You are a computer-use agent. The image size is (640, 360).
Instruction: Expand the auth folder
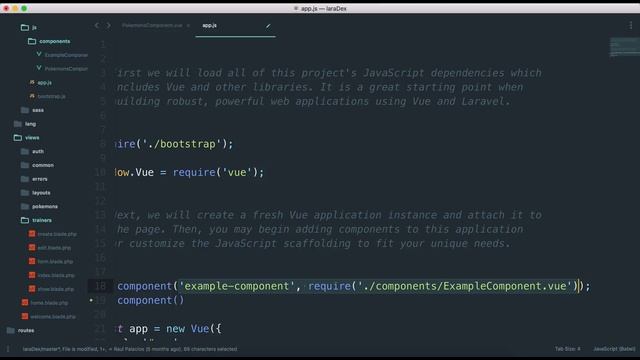pyautogui.click(x=25, y=151)
